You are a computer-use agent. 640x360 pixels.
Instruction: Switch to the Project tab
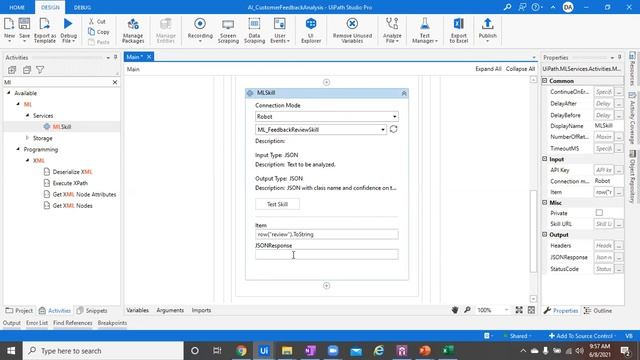click(19, 311)
